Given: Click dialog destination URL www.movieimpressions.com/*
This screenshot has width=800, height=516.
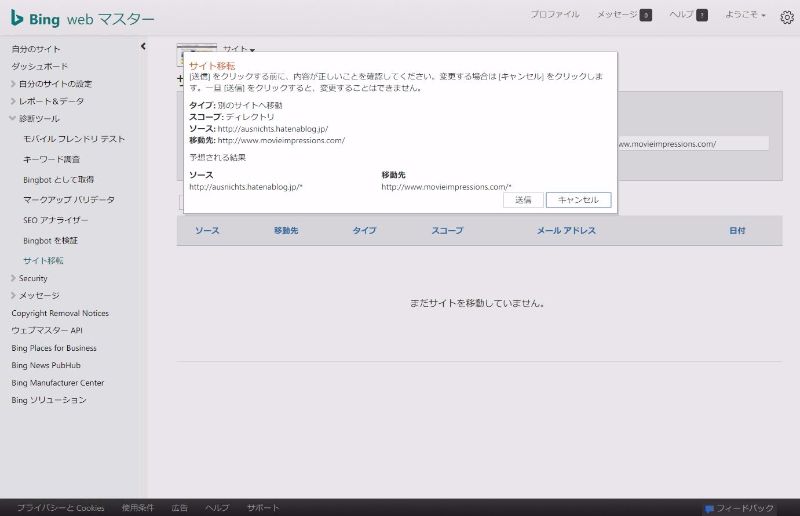Looking at the screenshot, I should pyautogui.click(x=446, y=187).
